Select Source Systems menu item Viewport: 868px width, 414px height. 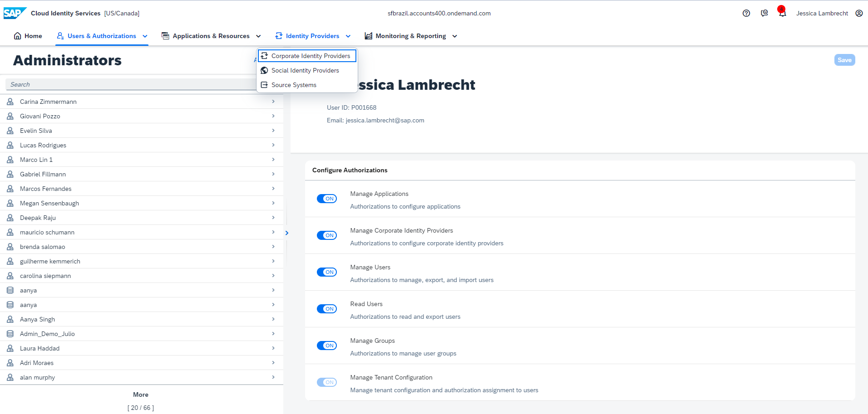coord(307,85)
